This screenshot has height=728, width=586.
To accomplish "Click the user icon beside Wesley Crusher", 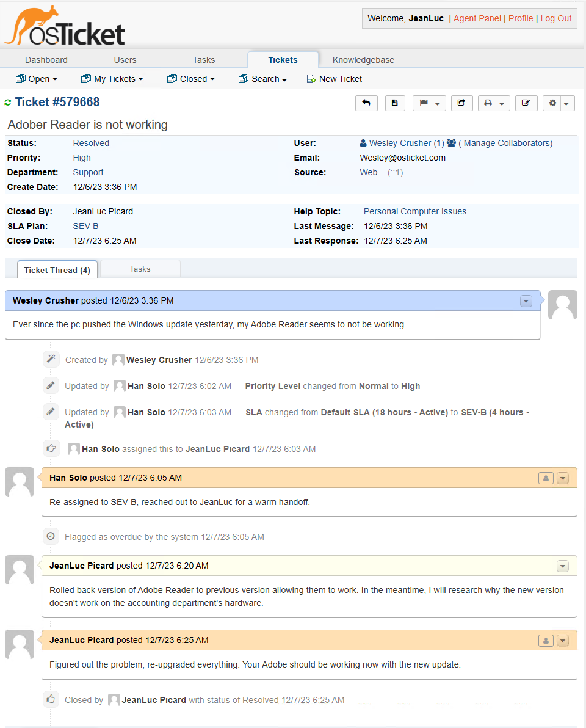I will click(363, 143).
